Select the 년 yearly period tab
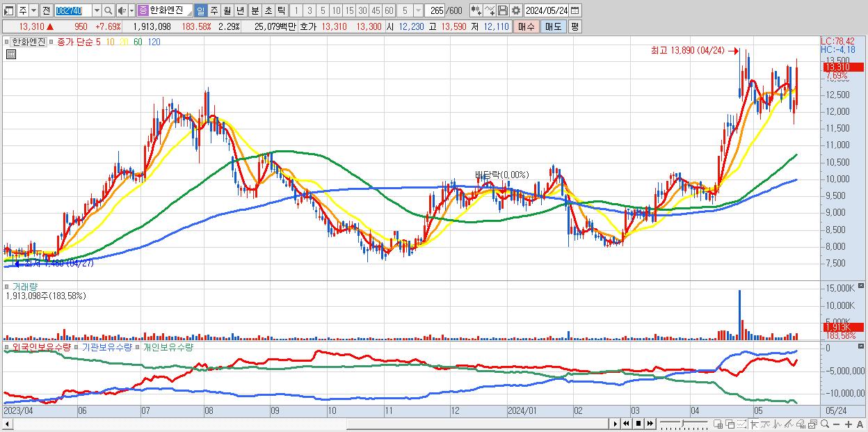This screenshot has height=432, width=868. point(240,10)
